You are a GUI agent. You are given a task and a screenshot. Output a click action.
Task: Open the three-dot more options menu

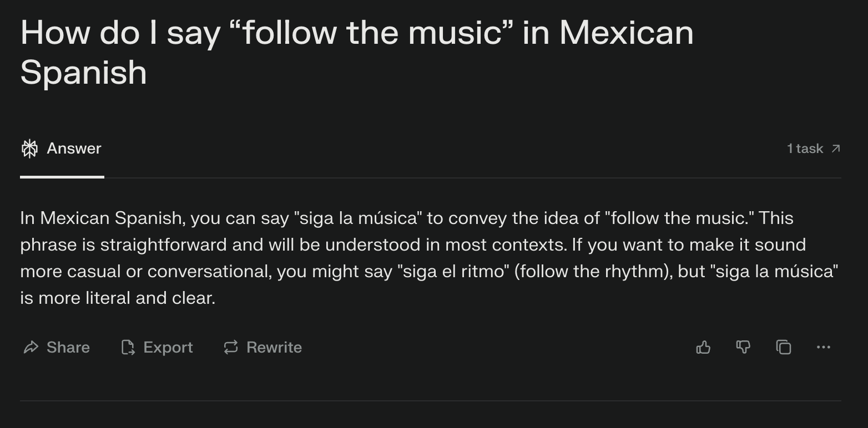(824, 347)
